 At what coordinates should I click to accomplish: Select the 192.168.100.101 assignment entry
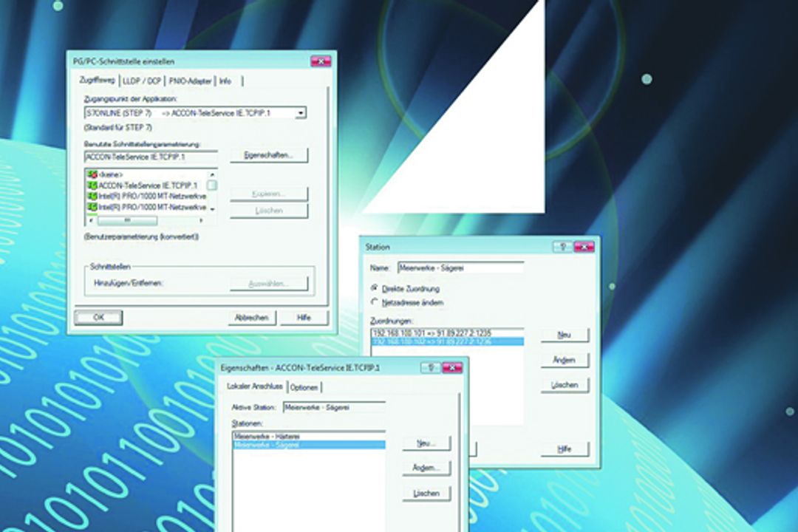pos(447,333)
